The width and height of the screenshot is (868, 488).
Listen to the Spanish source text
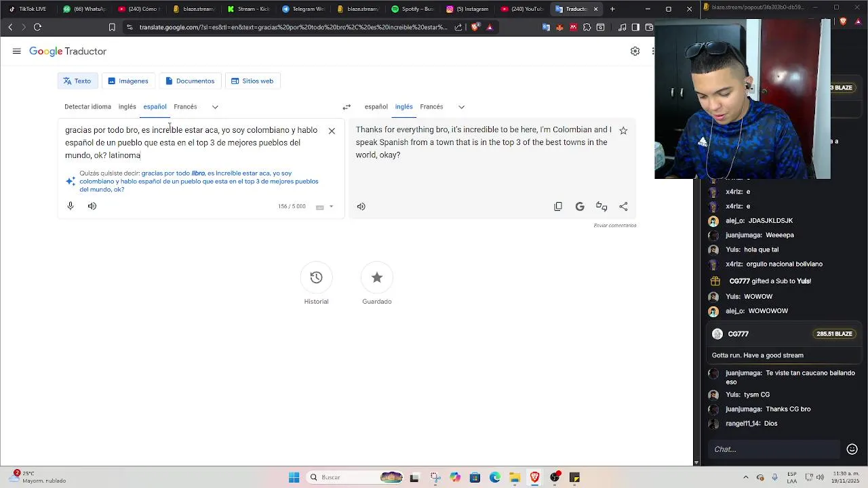[x=92, y=206]
